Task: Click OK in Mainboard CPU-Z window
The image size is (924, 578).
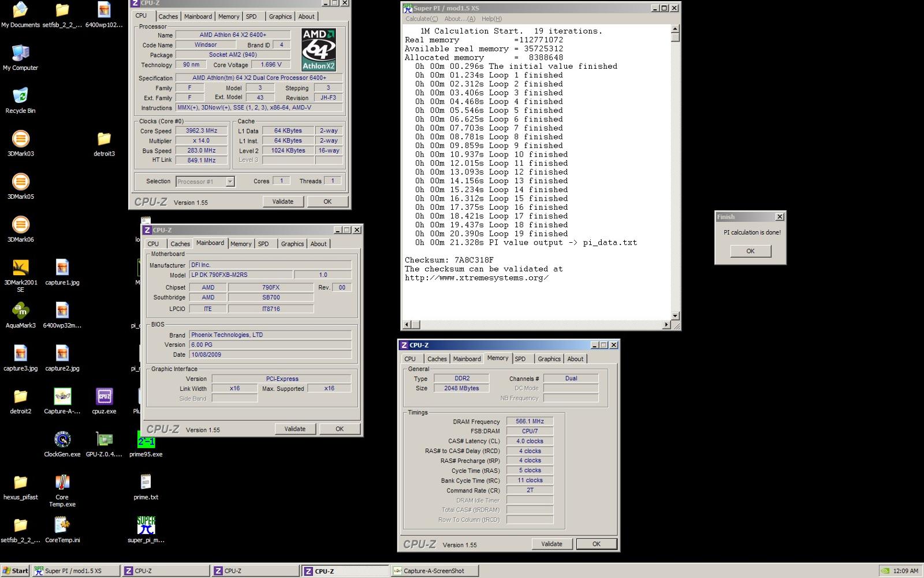Action: [340, 428]
